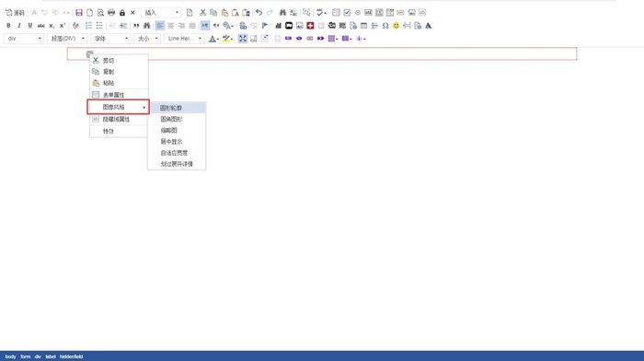Click the Smiley emoticon icon
This screenshot has width=644, height=361.
[x=396, y=26]
